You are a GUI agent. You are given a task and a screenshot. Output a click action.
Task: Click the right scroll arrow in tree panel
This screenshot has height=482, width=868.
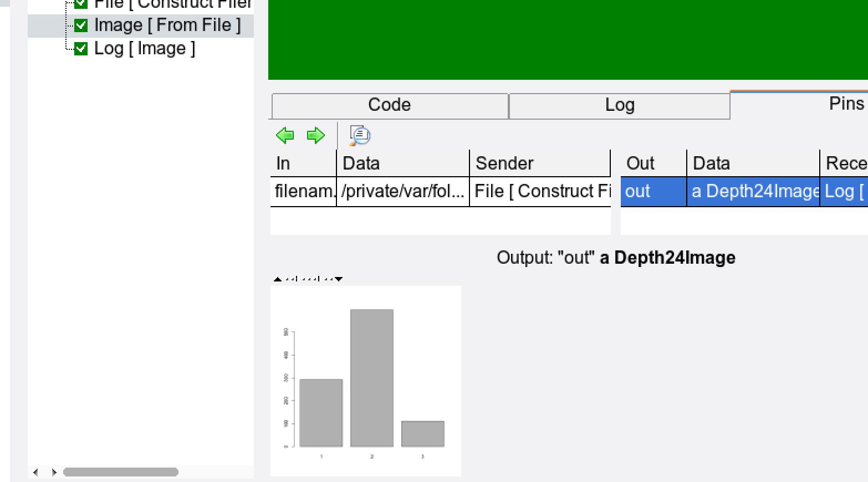tap(54, 472)
